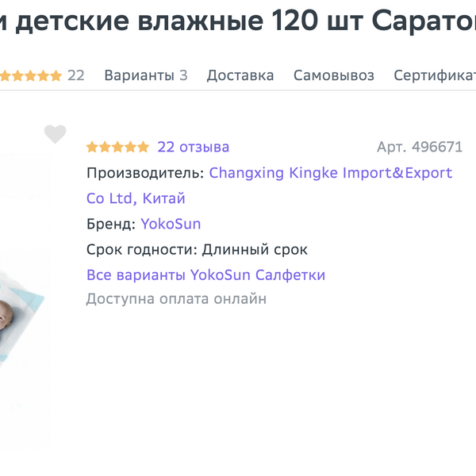
Task: Click the stars beside "22 отзыва"
Action: [117, 147]
